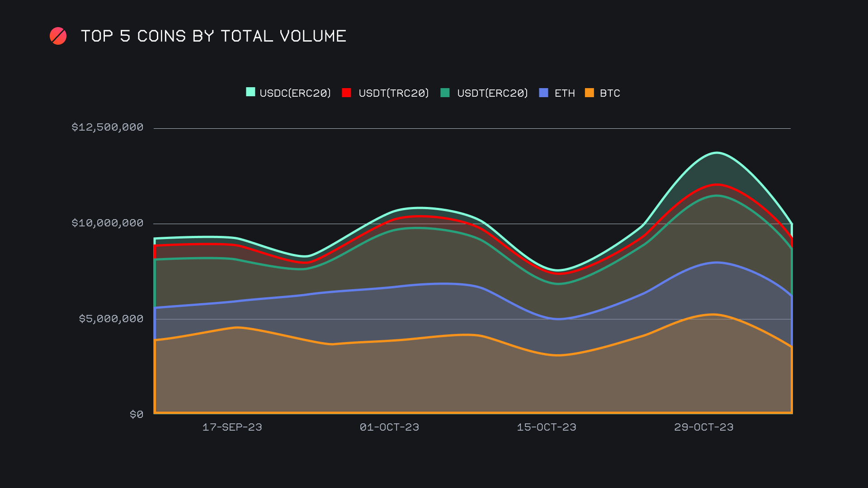Toggle the ETH series legend label
The image size is (868, 488).
(x=565, y=93)
